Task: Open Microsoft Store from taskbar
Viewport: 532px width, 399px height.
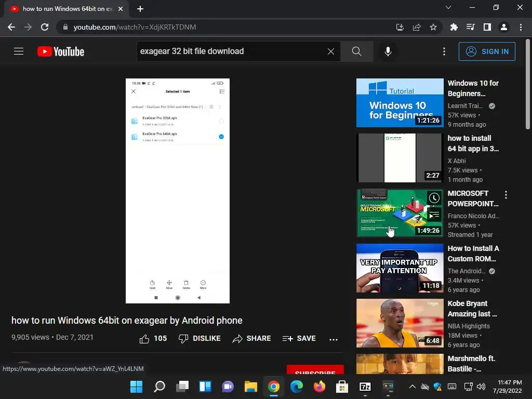Action: coord(342,387)
